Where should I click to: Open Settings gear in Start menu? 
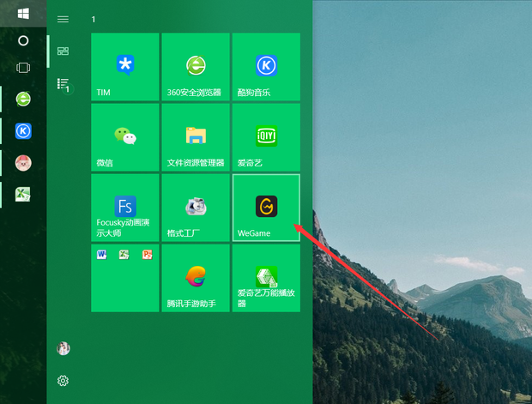63,381
